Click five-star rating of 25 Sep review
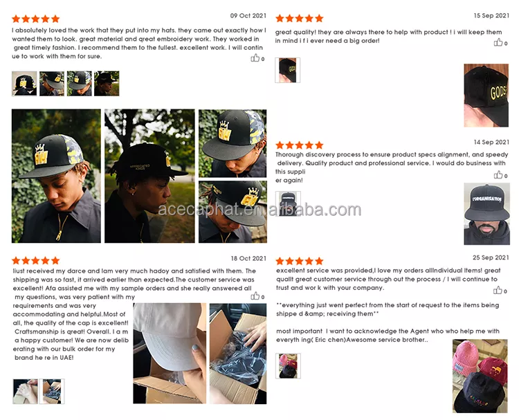Viewport: 519px width, 420px height. [299, 261]
